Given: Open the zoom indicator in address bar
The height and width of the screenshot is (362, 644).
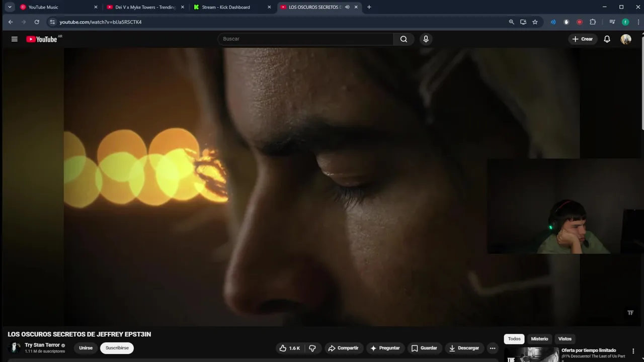Looking at the screenshot, I should click(511, 22).
